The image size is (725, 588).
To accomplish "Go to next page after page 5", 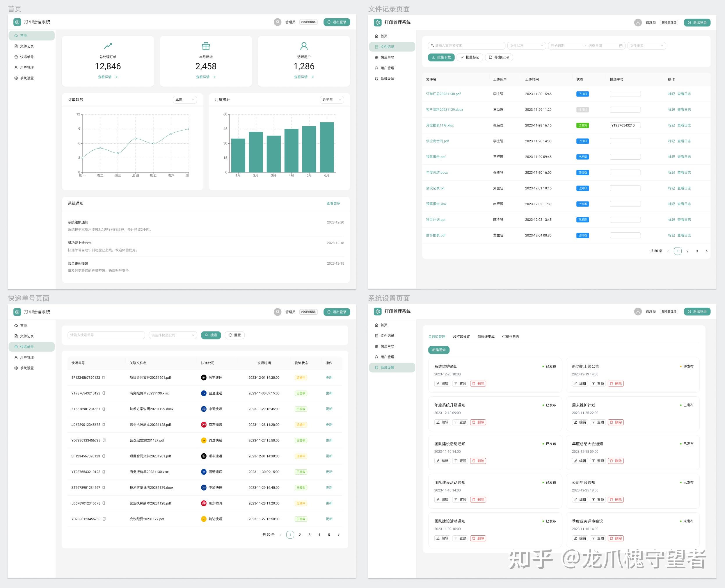I will click(338, 534).
